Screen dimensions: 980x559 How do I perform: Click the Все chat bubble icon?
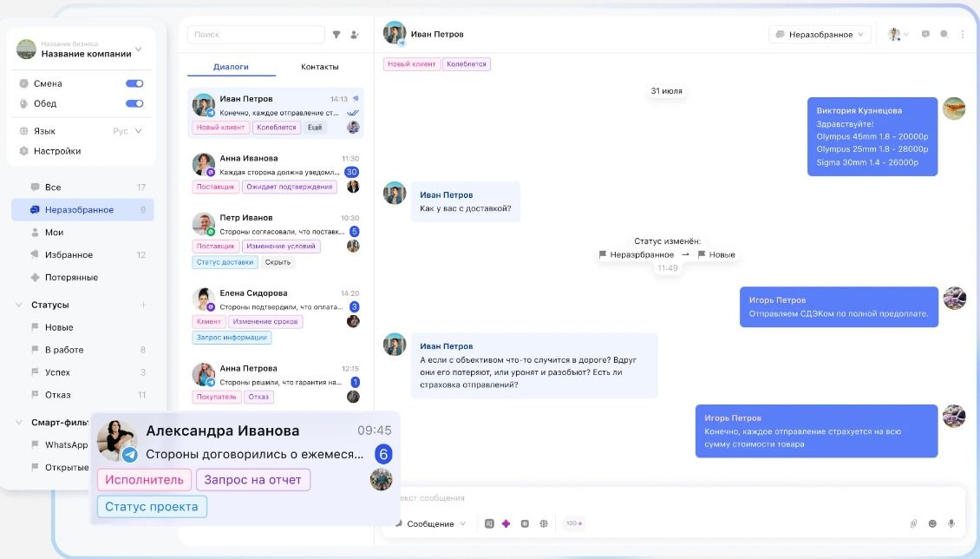pyautogui.click(x=35, y=187)
